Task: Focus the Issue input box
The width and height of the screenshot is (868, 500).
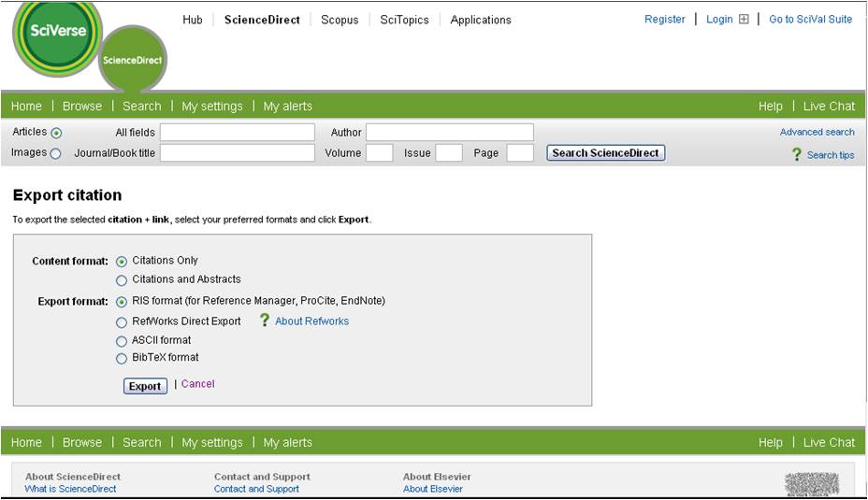Action: tap(449, 153)
